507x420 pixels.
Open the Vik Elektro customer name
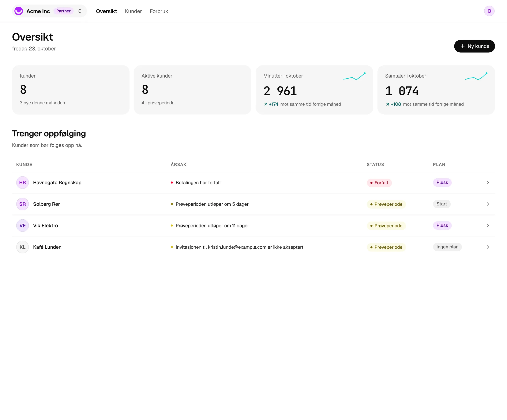pos(45,226)
